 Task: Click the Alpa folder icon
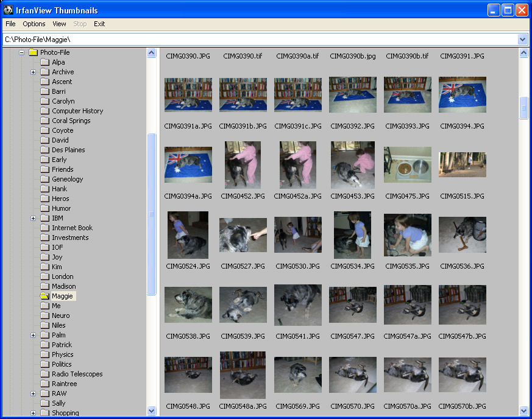44,62
